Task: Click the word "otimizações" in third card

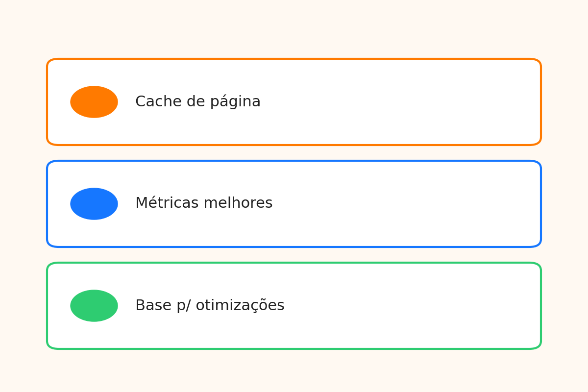Action: tap(240, 306)
